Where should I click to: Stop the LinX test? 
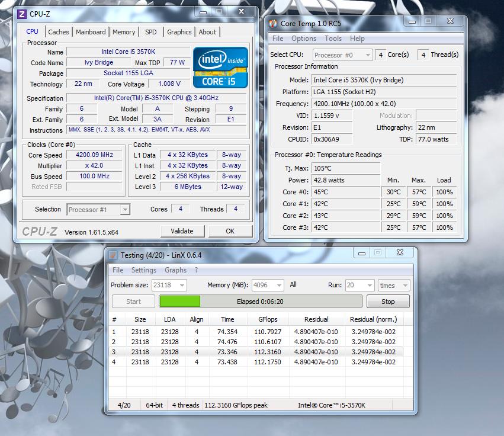(388, 302)
